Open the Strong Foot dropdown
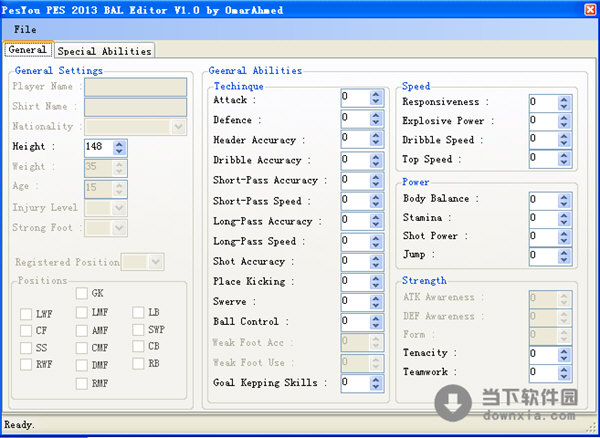The image size is (600, 438). (119, 228)
